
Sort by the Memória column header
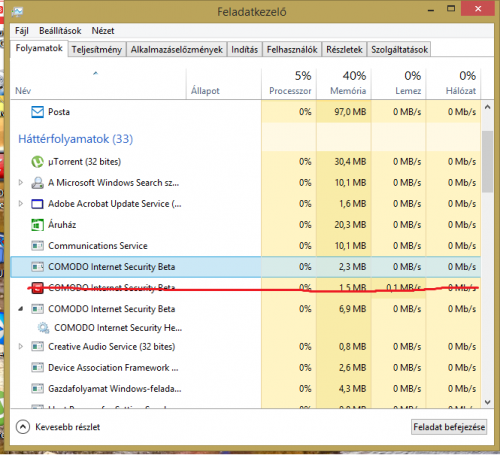coord(344,84)
